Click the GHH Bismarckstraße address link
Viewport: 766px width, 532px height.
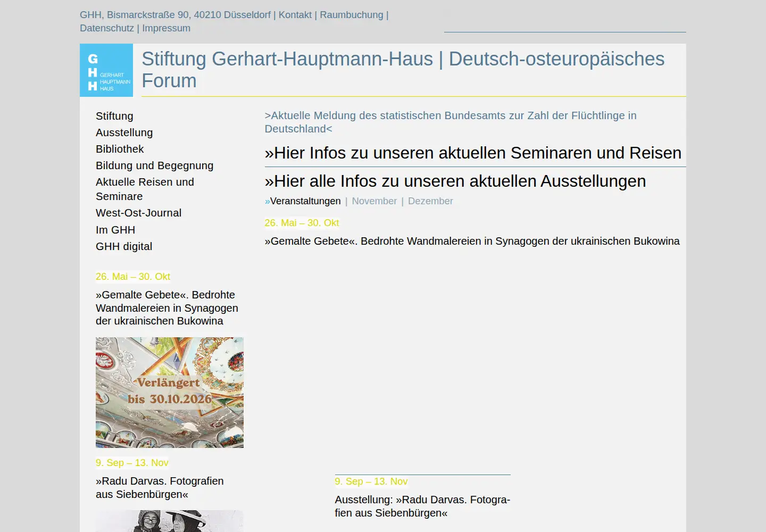175,15
